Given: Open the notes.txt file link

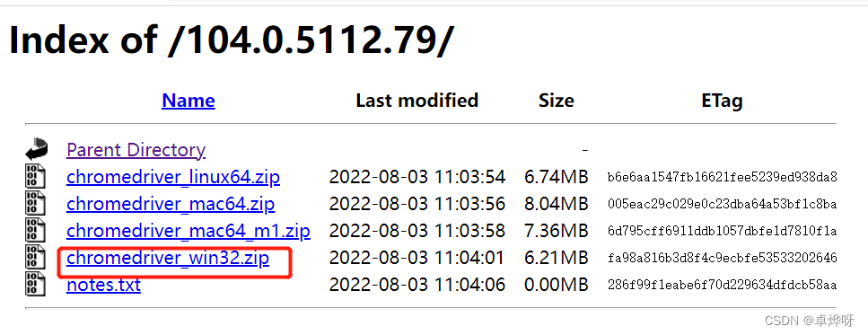Looking at the screenshot, I should click(x=103, y=285).
